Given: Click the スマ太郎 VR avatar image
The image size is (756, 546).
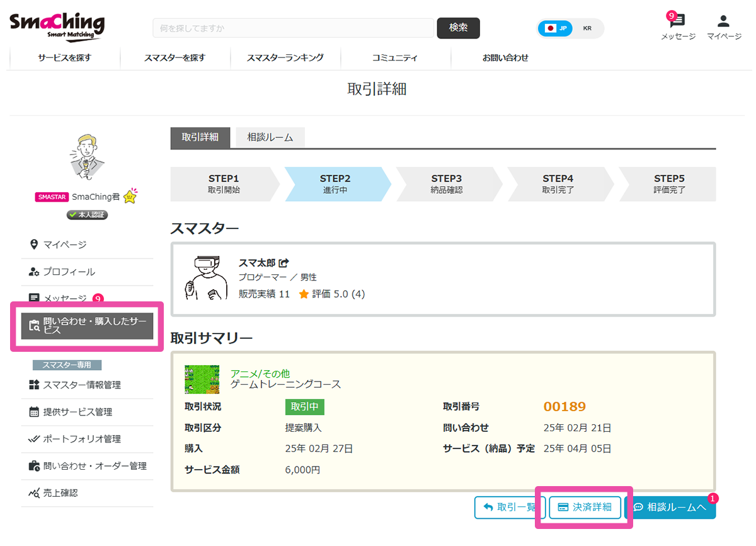Looking at the screenshot, I should tap(205, 278).
